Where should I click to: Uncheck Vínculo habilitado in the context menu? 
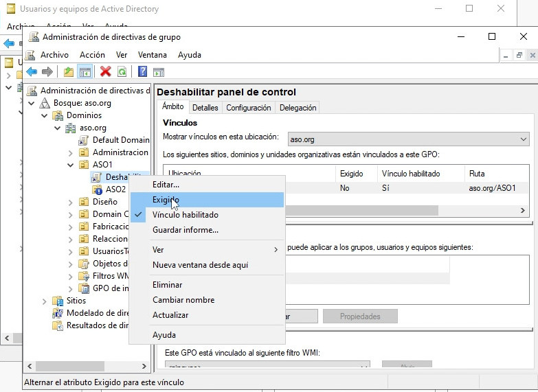[185, 215]
